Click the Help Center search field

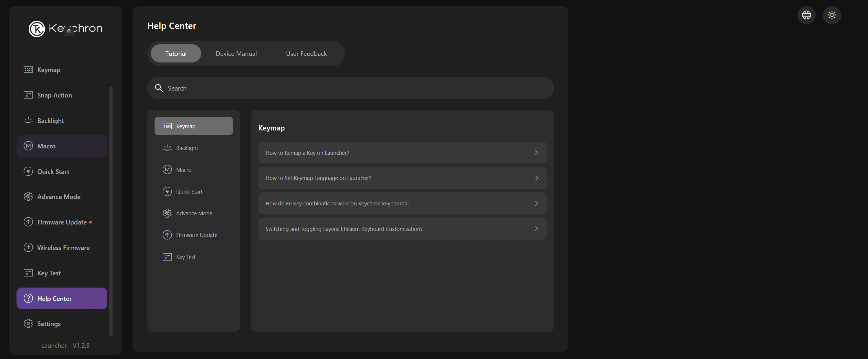(350, 88)
